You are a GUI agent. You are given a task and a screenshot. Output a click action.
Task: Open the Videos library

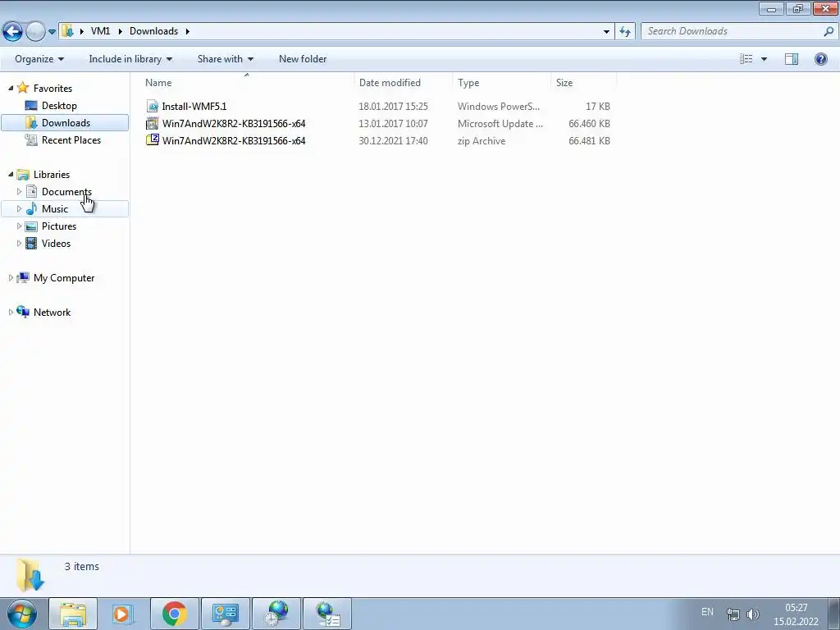click(56, 243)
